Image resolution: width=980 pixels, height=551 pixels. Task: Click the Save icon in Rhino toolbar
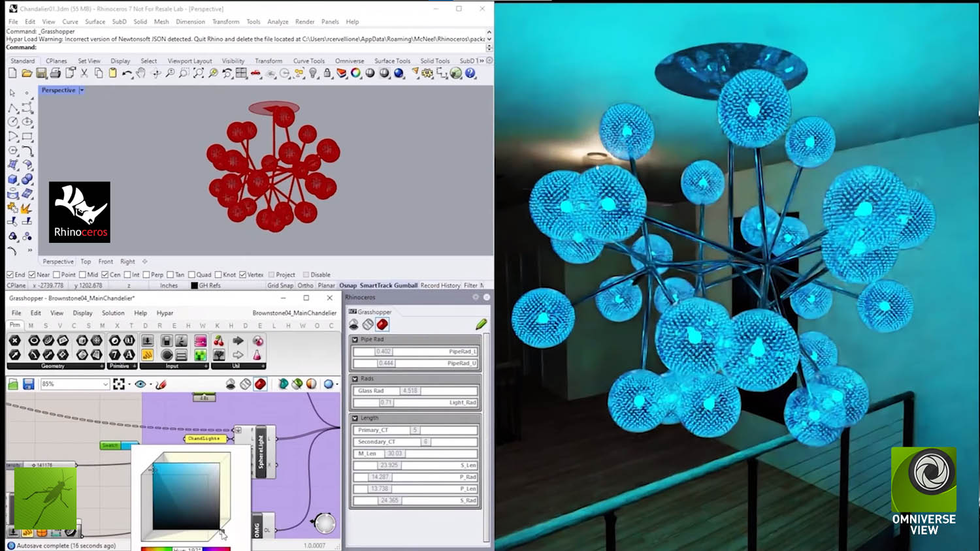(x=41, y=73)
